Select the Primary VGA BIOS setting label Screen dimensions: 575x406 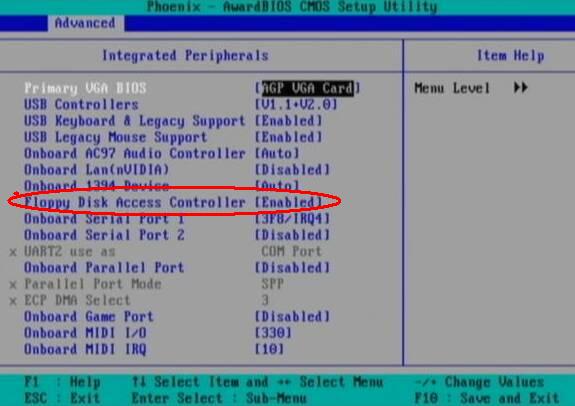[85, 88]
